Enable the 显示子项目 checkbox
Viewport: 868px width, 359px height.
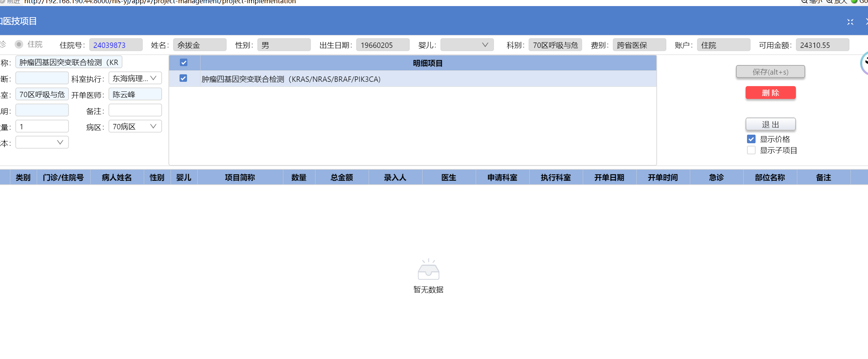[x=751, y=150]
